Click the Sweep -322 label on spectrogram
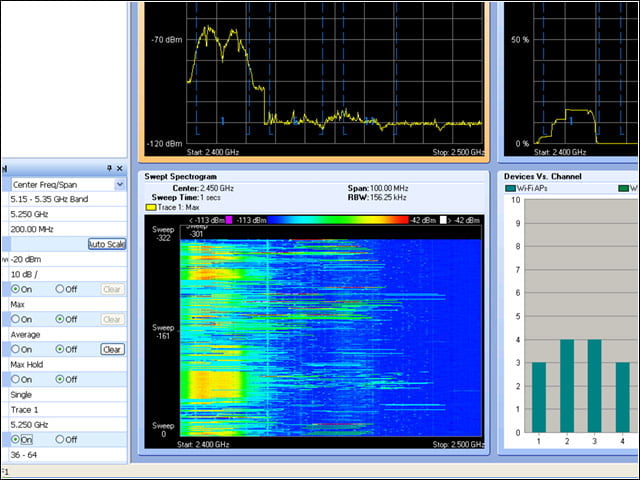 [163, 234]
